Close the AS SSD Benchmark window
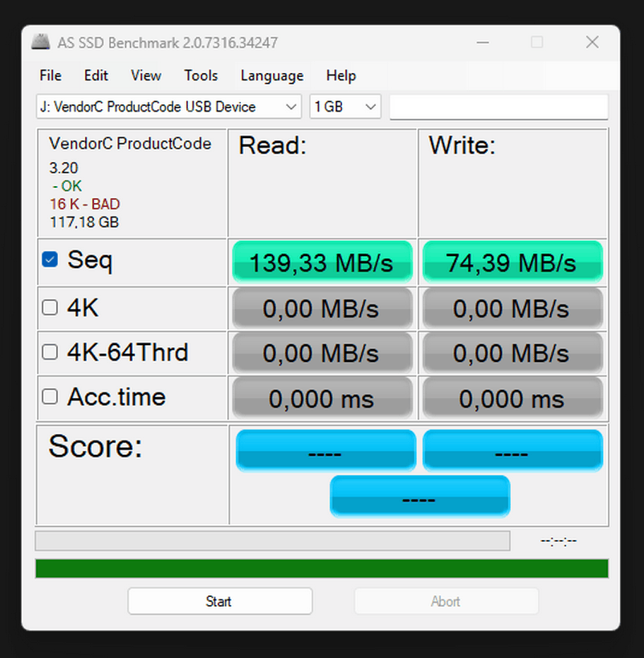The height and width of the screenshot is (658, 644). [593, 42]
